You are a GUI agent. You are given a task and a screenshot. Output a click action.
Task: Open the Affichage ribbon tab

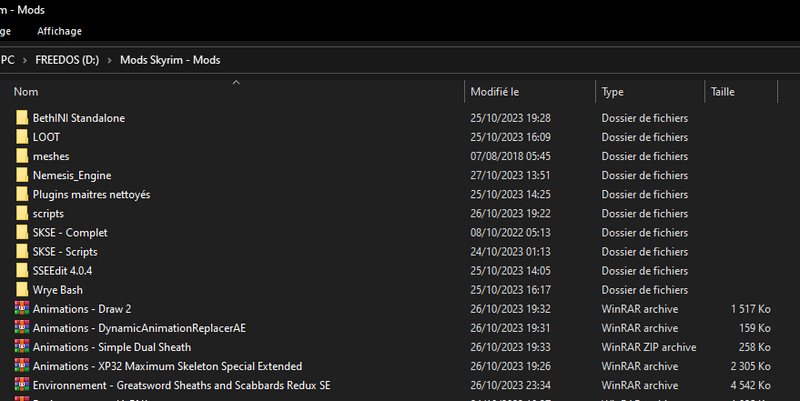pos(59,31)
